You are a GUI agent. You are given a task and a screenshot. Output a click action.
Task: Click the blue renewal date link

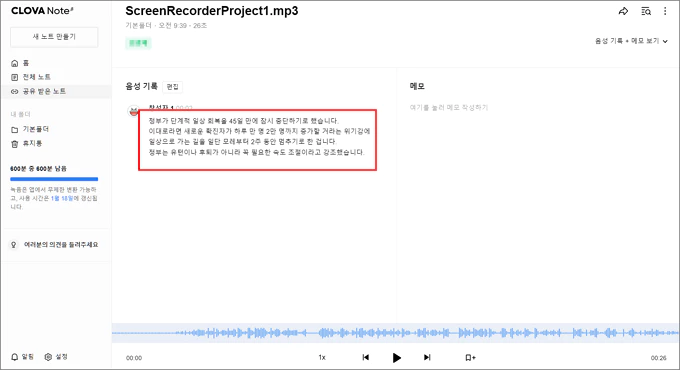click(x=62, y=198)
